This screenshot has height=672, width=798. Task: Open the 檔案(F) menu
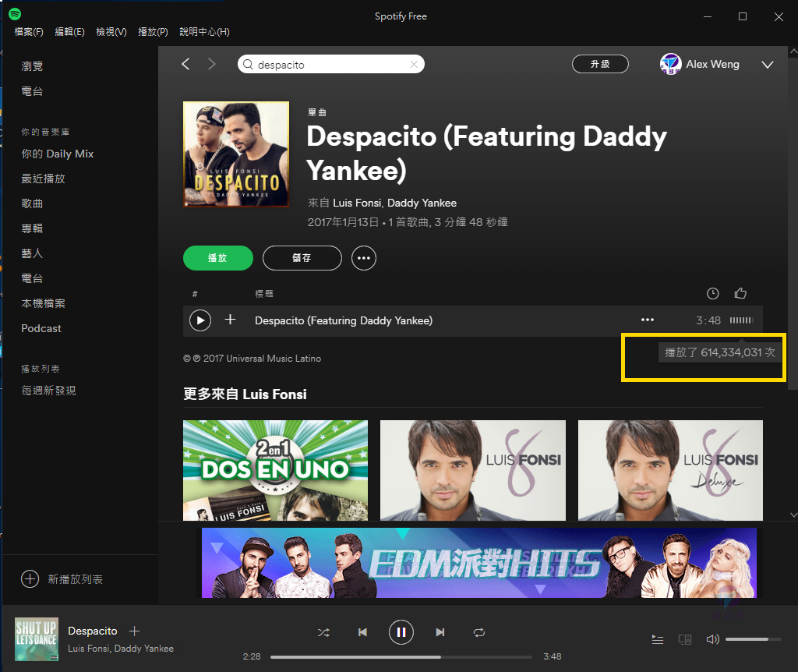pos(29,32)
